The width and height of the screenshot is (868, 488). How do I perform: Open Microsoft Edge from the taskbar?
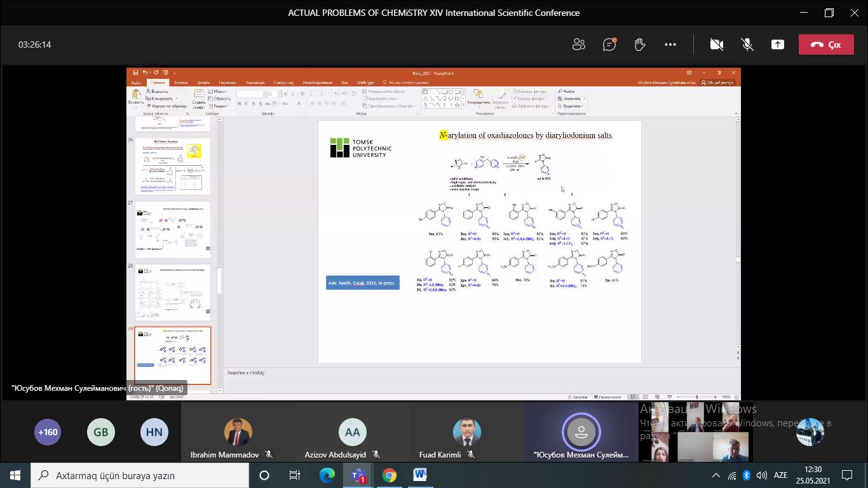tap(327, 475)
